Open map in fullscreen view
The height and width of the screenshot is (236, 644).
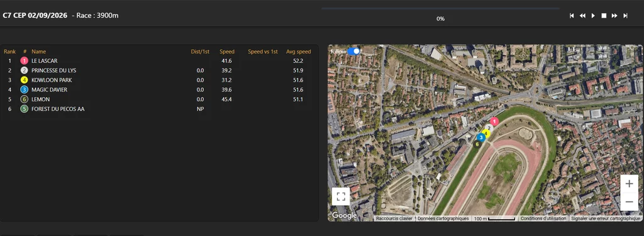(341, 196)
